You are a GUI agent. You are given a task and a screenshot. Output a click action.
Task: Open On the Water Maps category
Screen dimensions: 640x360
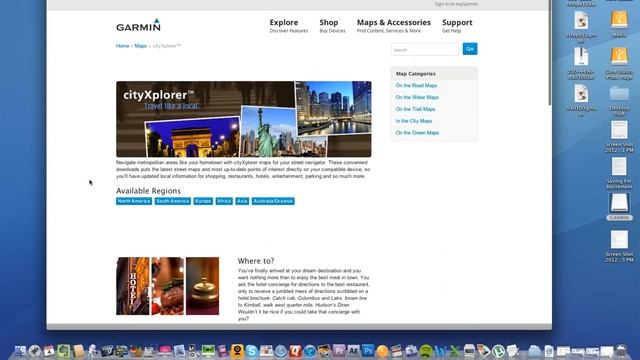417,98
